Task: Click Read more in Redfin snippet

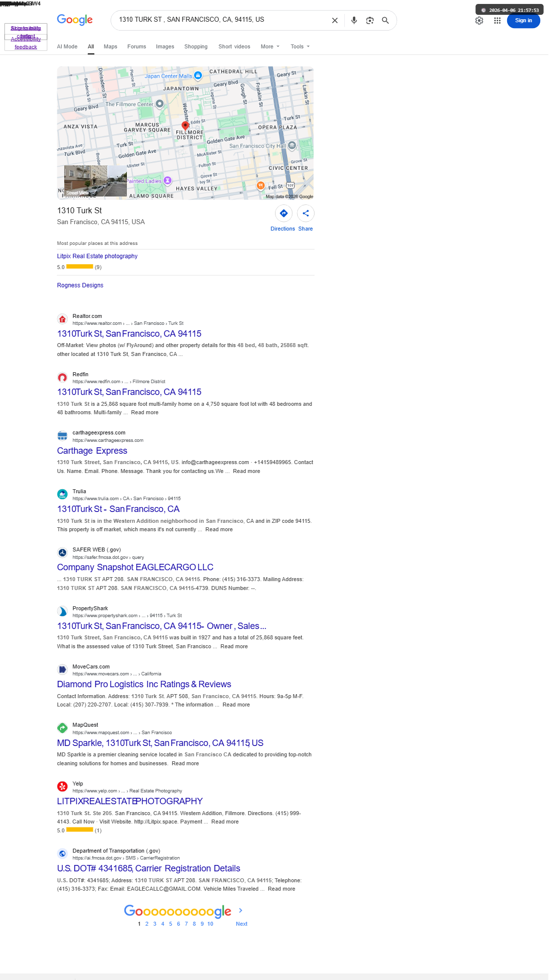Action: click(145, 413)
